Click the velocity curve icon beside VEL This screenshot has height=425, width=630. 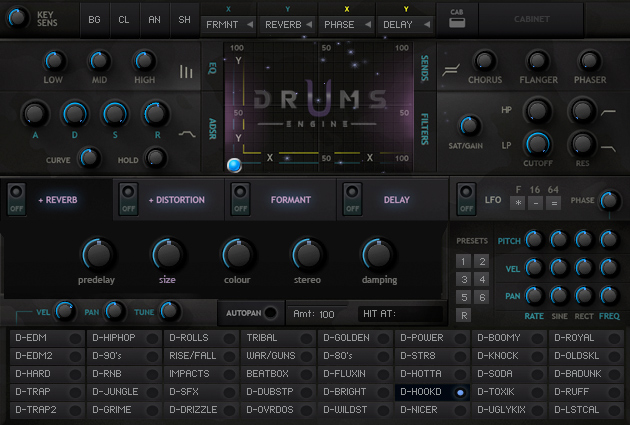23,315
